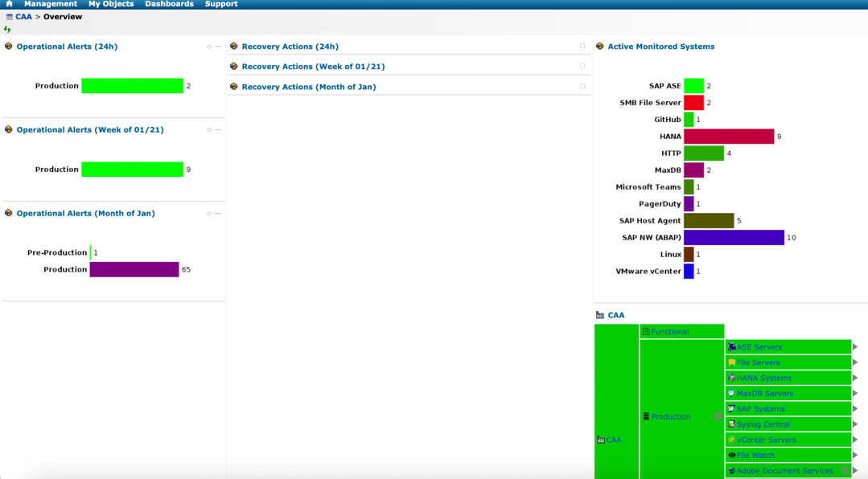Expand the HANA Systems arrow
868x479 pixels.
coord(855,378)
